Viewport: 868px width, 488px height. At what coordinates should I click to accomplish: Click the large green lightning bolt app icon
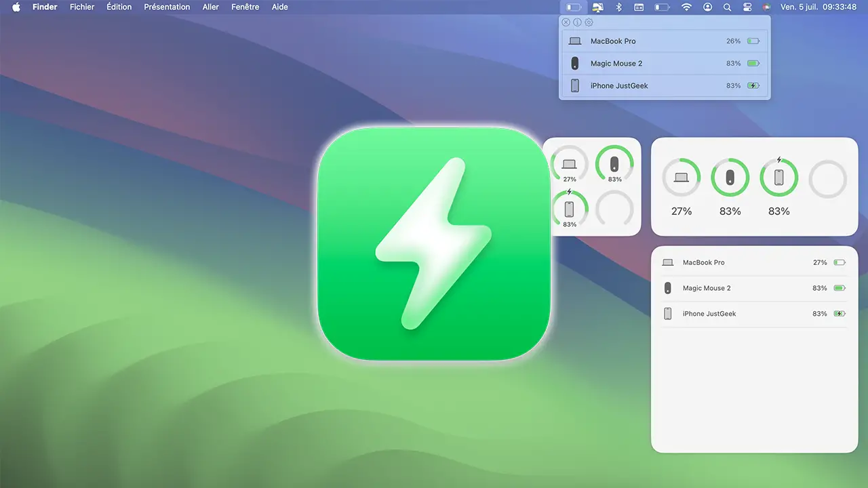click(434, 243)
